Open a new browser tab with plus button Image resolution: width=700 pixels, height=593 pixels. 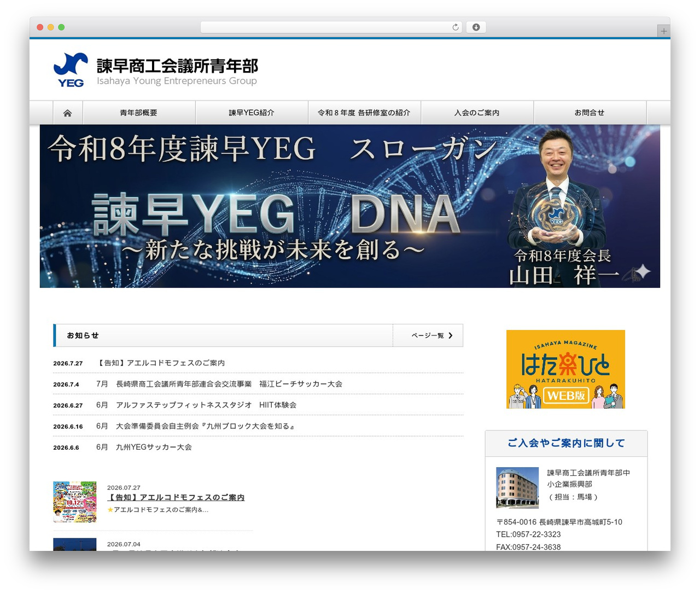click(x=663, y=31)
